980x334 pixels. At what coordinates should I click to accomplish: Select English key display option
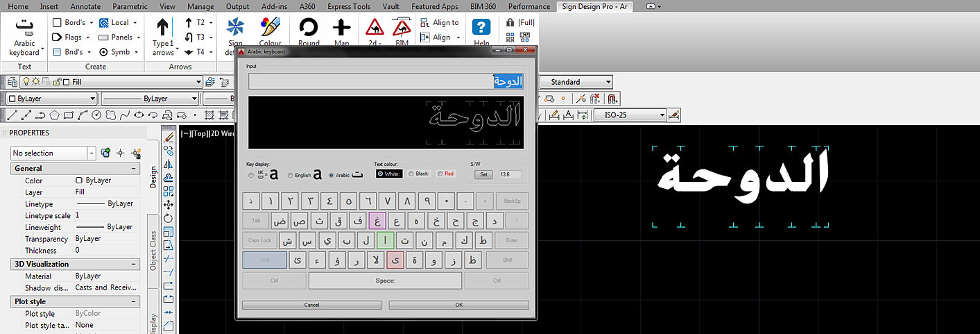(x=291, y=176)
